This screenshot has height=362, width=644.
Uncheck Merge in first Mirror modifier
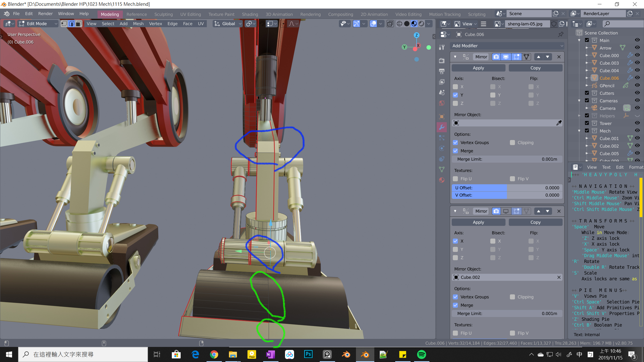pyautogui.click(x=455, y=151)
